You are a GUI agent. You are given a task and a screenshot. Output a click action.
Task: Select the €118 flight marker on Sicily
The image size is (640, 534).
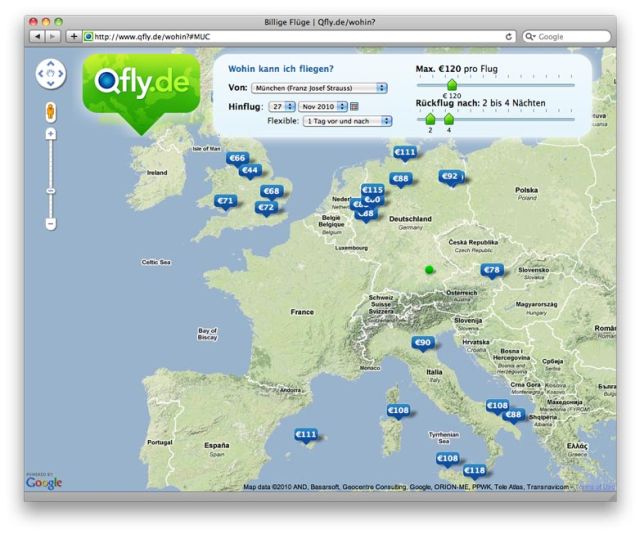(x=474, y=471)
